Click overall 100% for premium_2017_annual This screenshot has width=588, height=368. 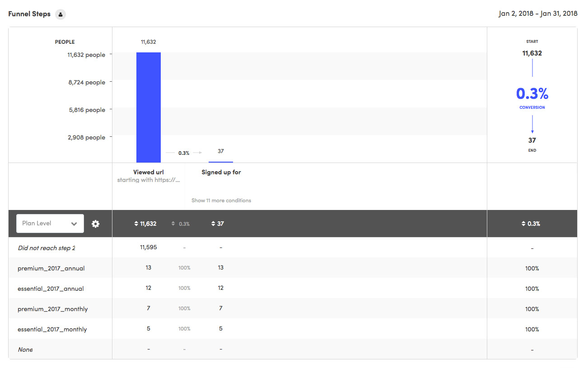point(532,268)
